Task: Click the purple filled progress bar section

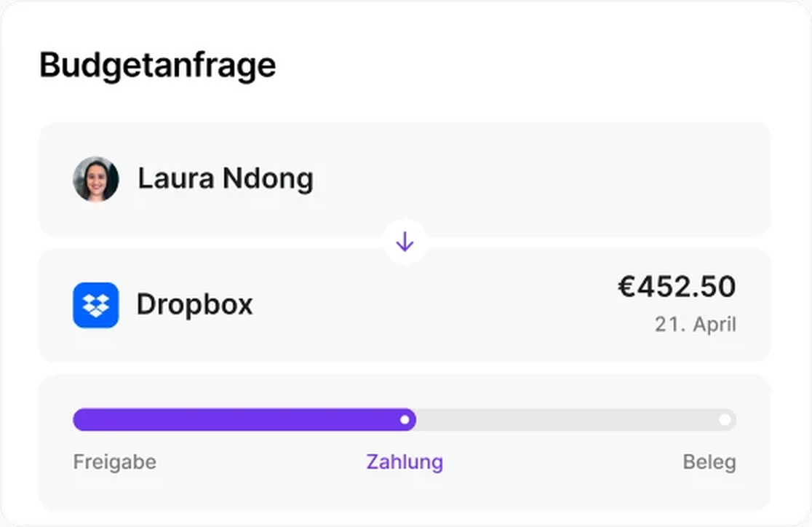Action: coord(244,420)
